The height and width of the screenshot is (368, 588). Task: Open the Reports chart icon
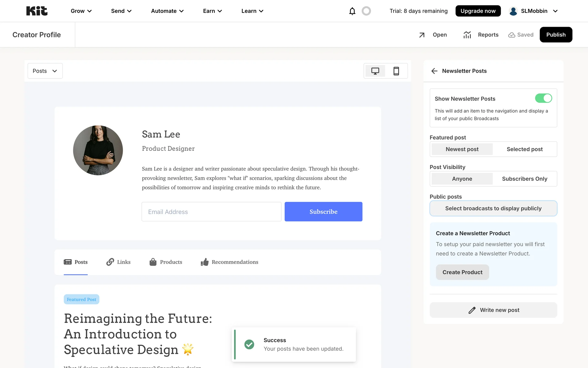pyautogui.click(x=467, y=35)
